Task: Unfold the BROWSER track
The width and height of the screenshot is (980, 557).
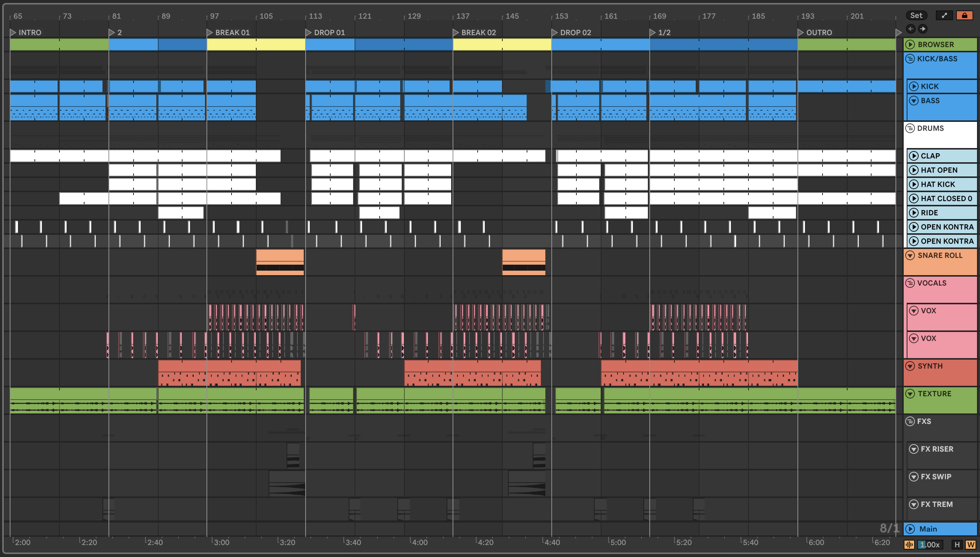Action: point(910,44)
